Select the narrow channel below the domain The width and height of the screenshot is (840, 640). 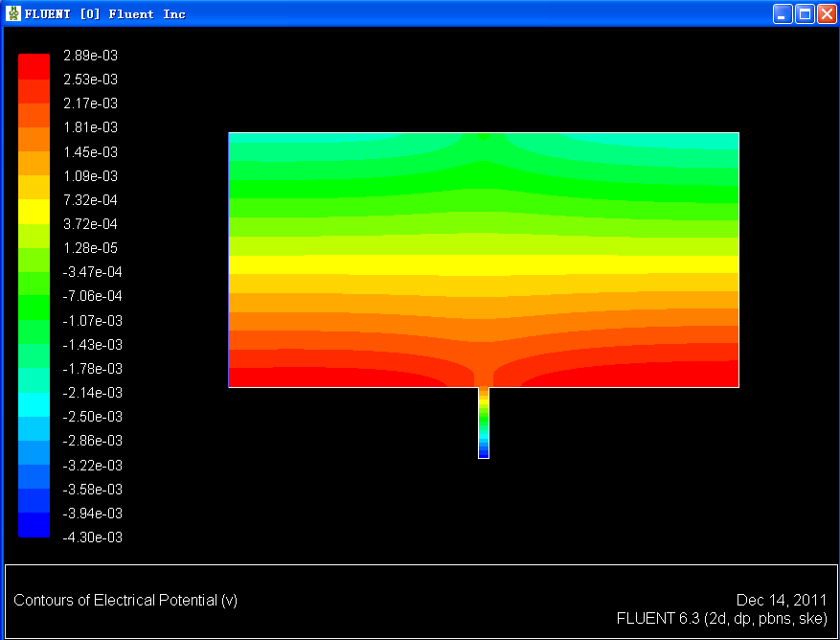click(x=484, y=422)
